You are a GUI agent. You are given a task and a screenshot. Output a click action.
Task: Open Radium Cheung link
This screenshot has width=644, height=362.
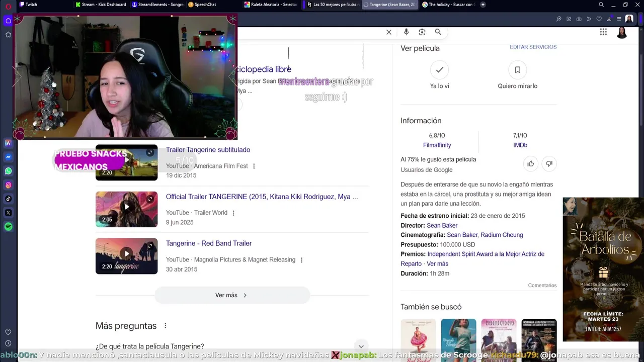[502, 235]
